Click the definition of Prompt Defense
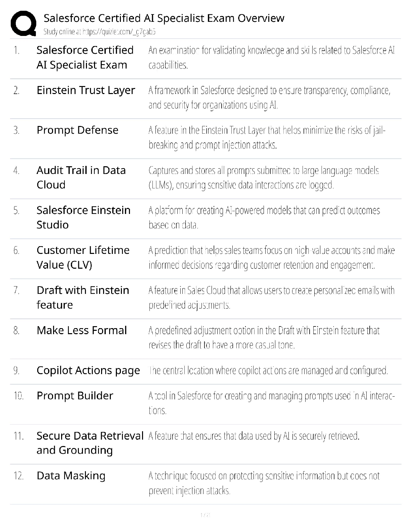411x532 pixels. tap(267, 137)
